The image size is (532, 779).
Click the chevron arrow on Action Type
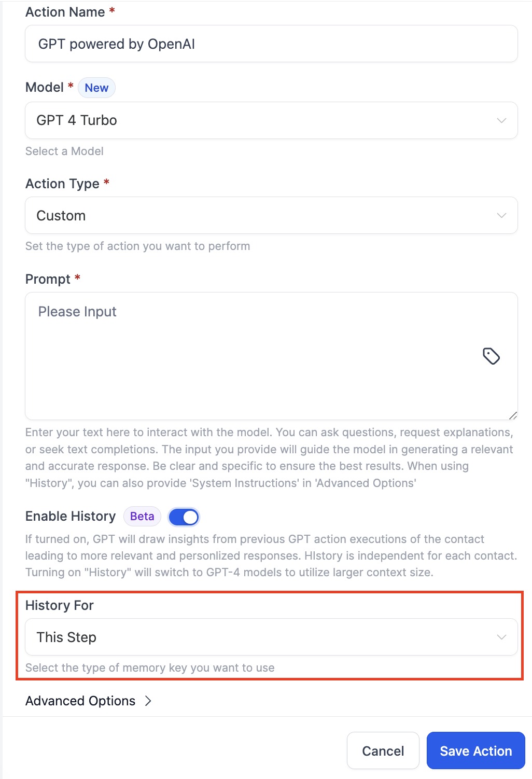click(501, 215)
